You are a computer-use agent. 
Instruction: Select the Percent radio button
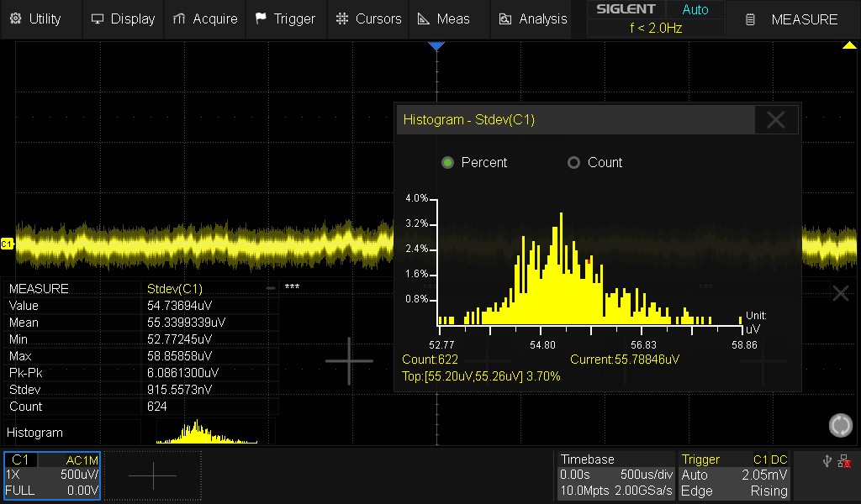tap(448, 163)
